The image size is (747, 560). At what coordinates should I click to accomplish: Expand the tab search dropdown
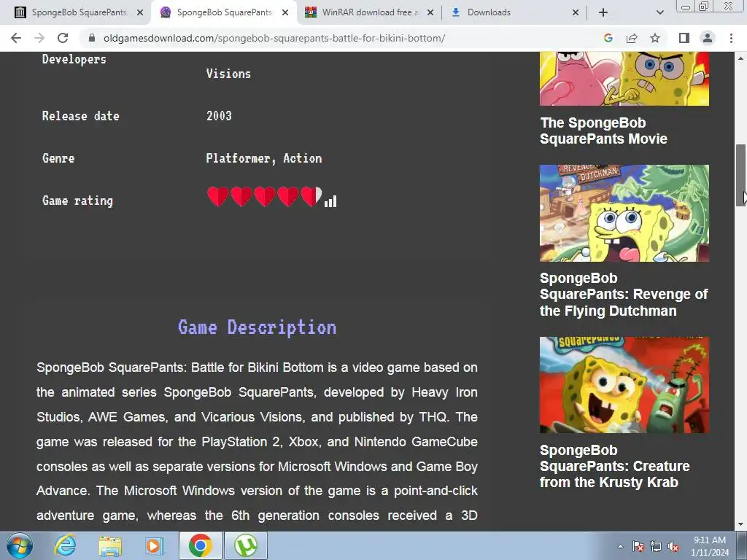pos(659,12)
